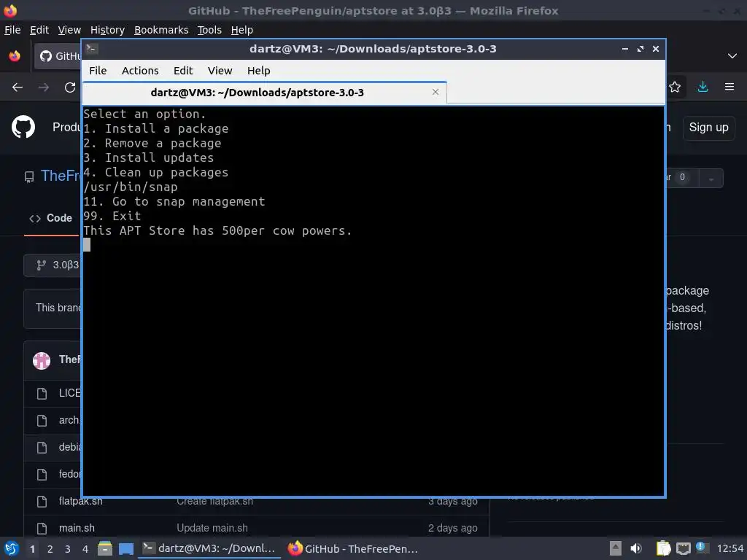Click file icon beside flatpak.sh

42,502
